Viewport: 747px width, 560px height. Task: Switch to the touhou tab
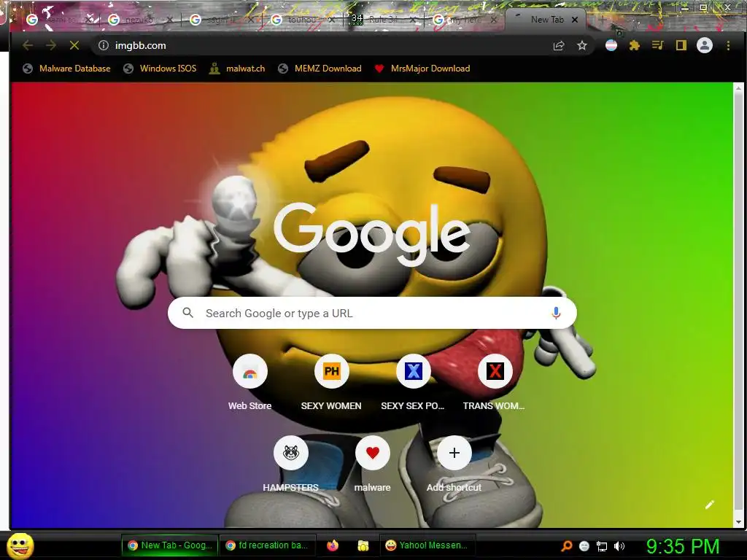302,20
